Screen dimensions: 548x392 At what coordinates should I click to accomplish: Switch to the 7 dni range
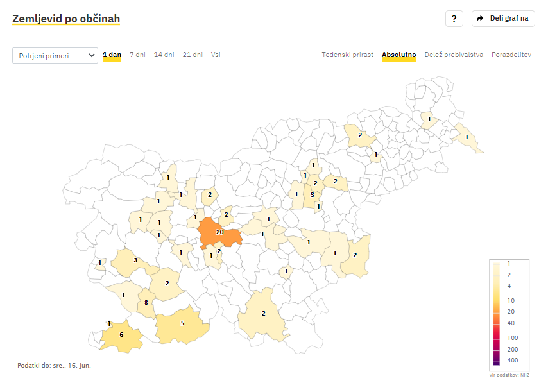pyautogui.click(x=137, y=55)
